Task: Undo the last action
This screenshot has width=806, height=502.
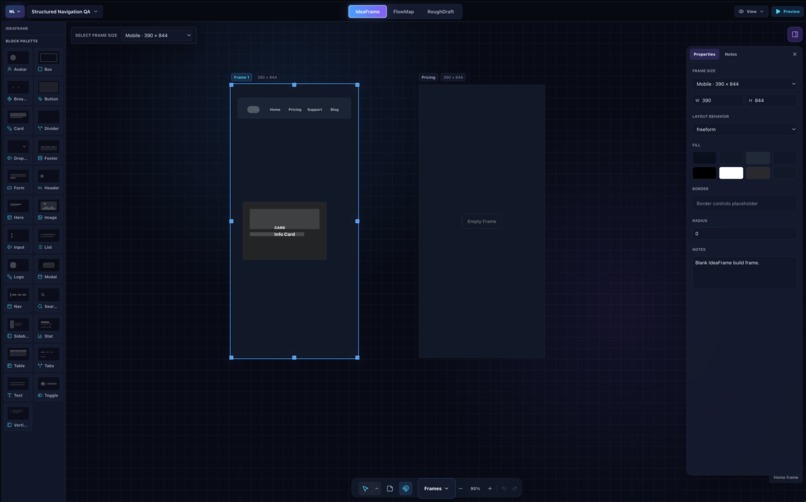Action: coord(504,489)
